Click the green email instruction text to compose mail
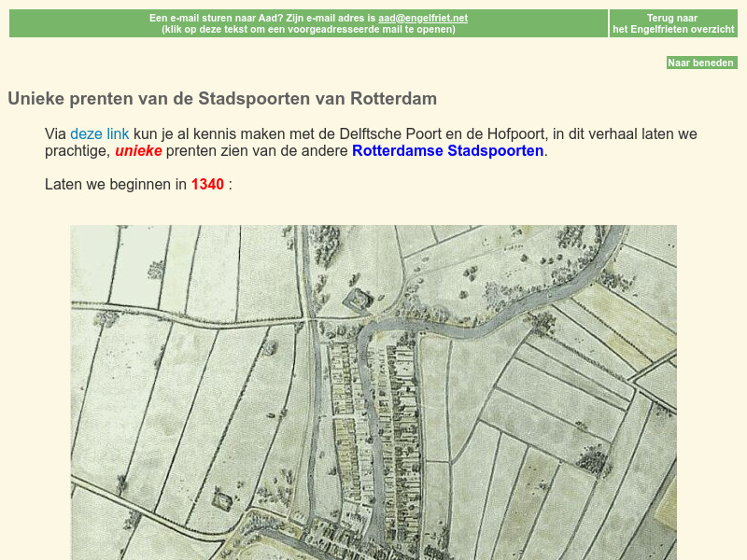Screen dimensions: 747x560 click(x=307, y=29)
